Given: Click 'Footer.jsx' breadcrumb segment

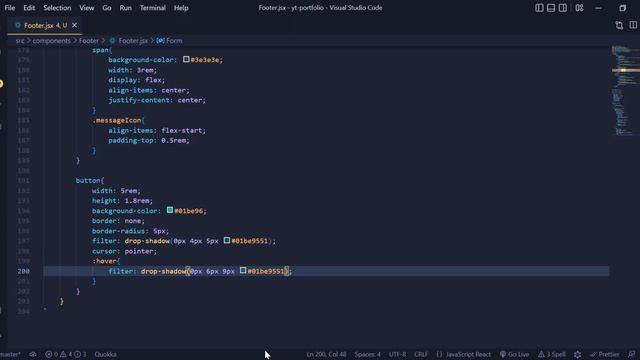Looking at the screenshot, I should pyautogui.click(x=133, y=41).
